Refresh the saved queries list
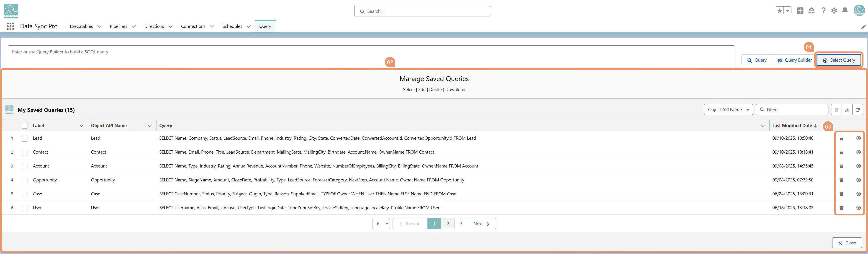This screenshot has width=868, height=254. coord(858,110)
